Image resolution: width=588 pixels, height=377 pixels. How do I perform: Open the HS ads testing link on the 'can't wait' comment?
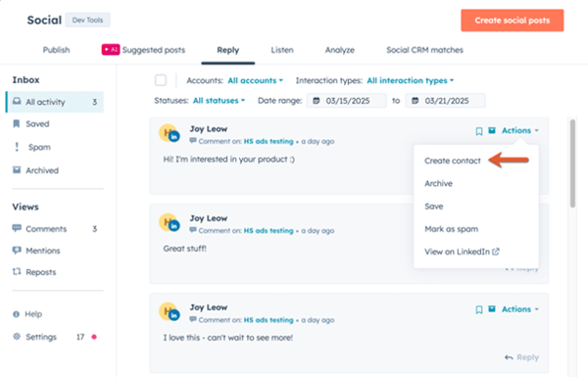point(269,320)
